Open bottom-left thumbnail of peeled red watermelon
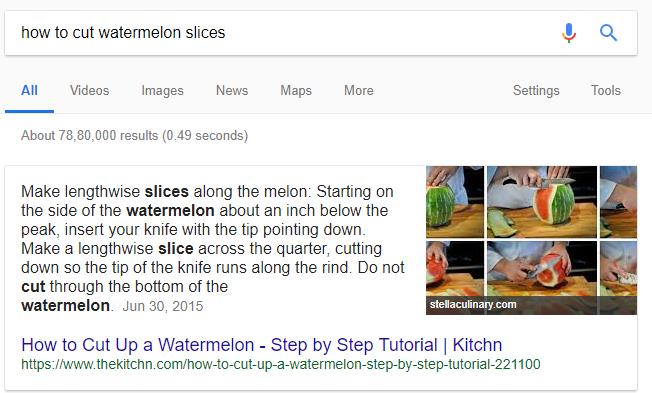This screenshot has height=393, width=652. coord(455,269)
